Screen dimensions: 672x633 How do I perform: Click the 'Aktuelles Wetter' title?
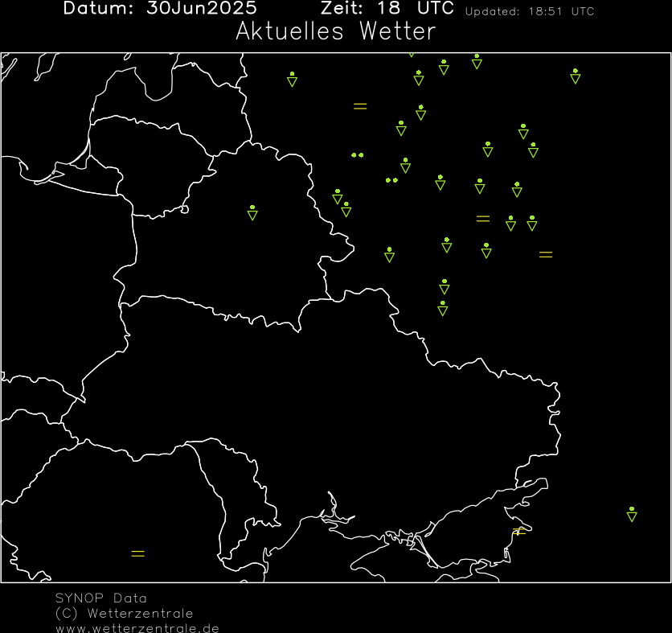pos(335,31)
